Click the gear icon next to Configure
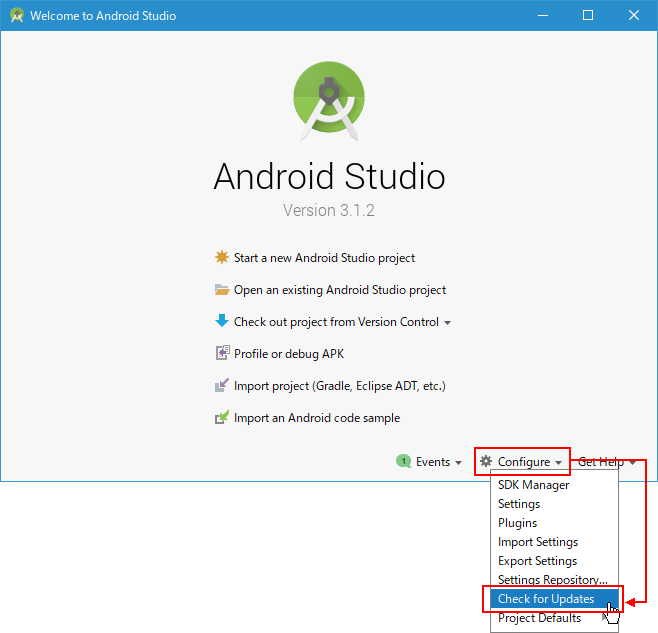Viewport: 658px width, 633px height. [486, 461]
